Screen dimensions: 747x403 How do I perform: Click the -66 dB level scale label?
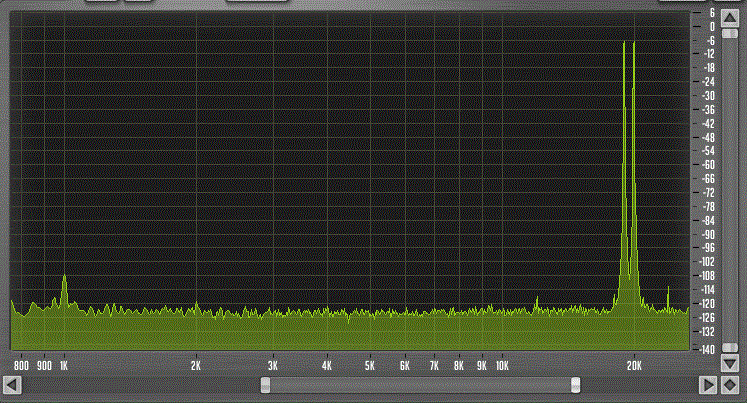point(708,179)
